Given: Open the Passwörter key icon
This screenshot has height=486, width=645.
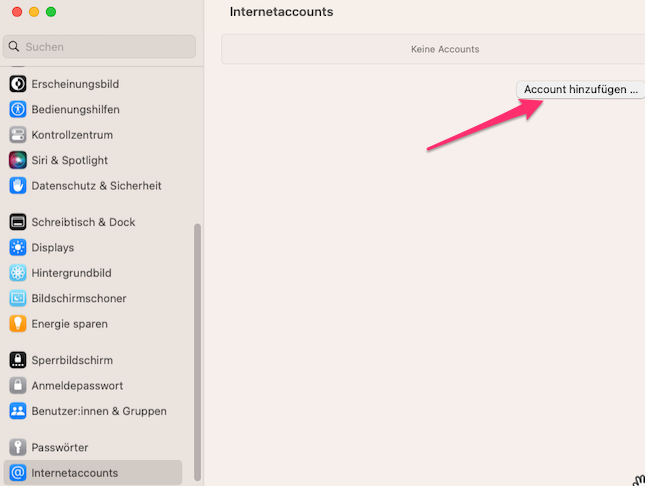Looking at the screenshot, I should click(x=17, y=447).
